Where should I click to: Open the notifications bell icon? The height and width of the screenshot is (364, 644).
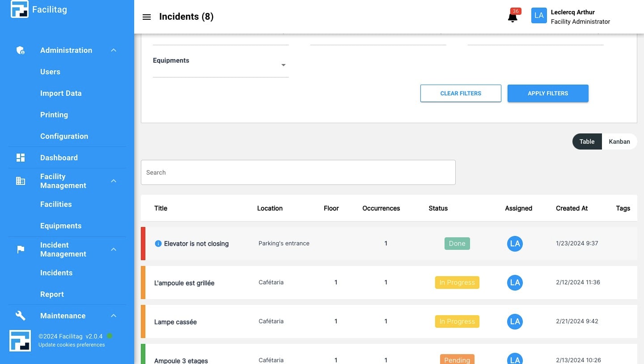[513, 17]
